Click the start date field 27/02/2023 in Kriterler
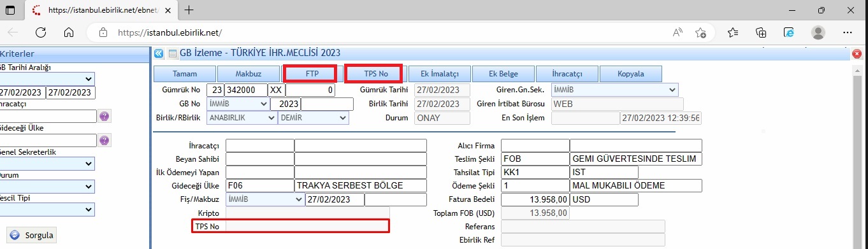 click(x=22, y=92)
